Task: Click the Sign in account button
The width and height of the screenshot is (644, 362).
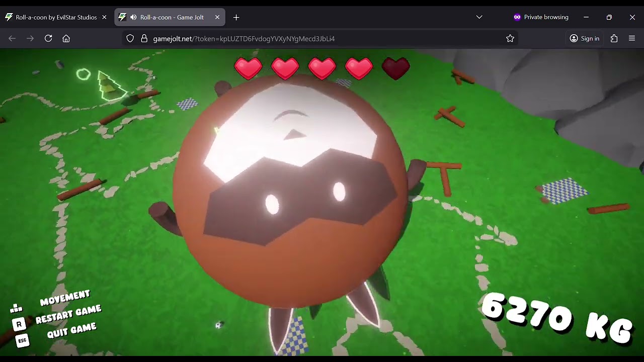Action: pos(585,38)
